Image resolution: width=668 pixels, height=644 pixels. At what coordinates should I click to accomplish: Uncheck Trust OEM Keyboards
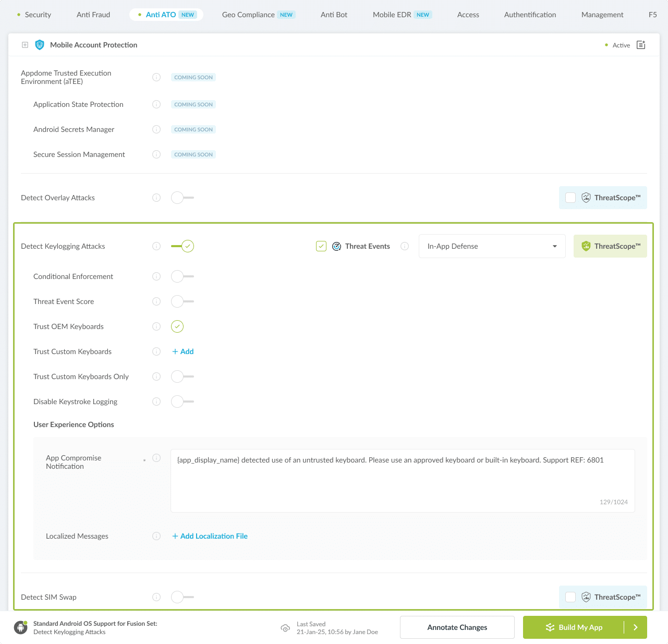point(177,326)
